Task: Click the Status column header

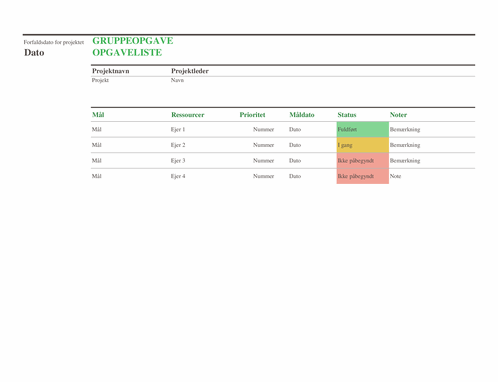Action: click(347, 115)
